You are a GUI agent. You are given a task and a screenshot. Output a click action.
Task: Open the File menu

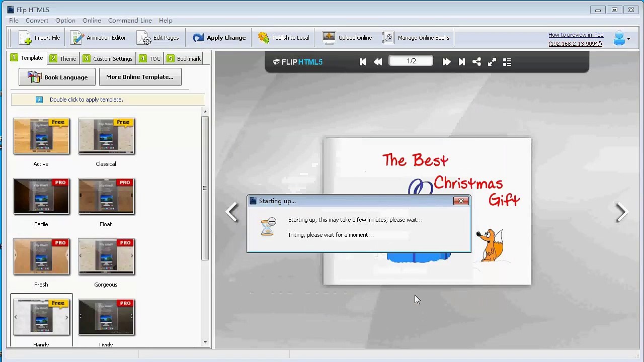coord(14,21)
